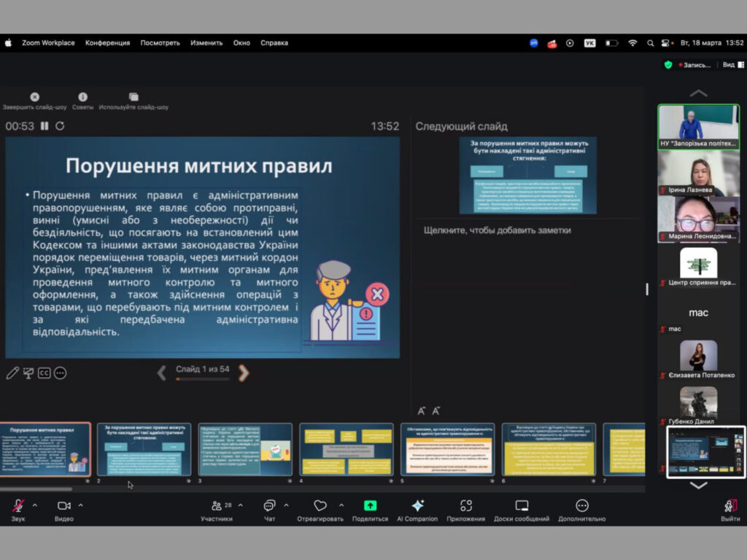Image resolution: width=747 pixels, height=560 pixels.
Task: Expand audio options arrow next to Звук
Action: coord(34,505)
